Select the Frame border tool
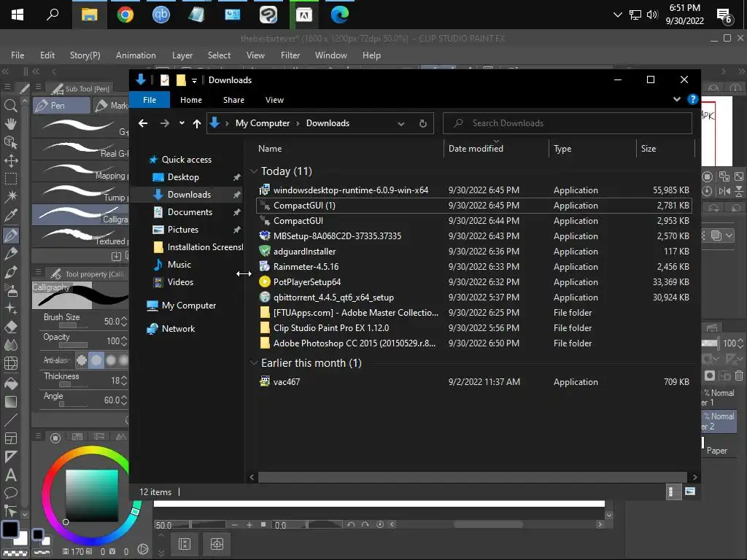This screenshot has height=560, width=747. click(10, 438)
